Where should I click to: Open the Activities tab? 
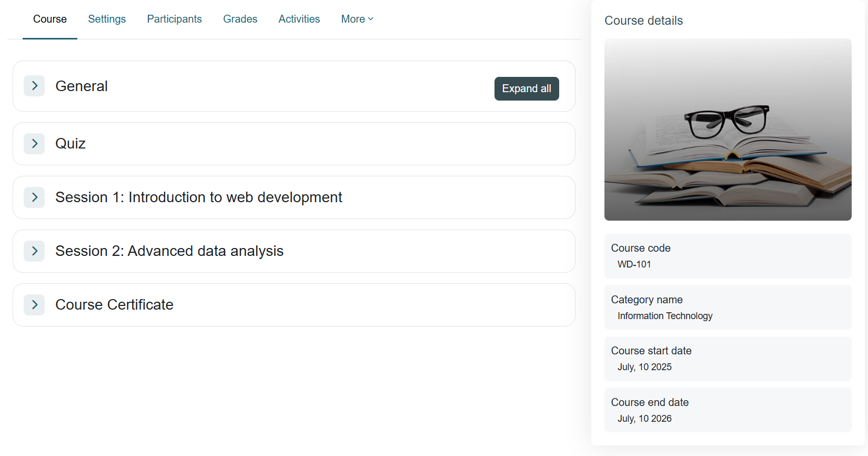click(x=299, y=19)
